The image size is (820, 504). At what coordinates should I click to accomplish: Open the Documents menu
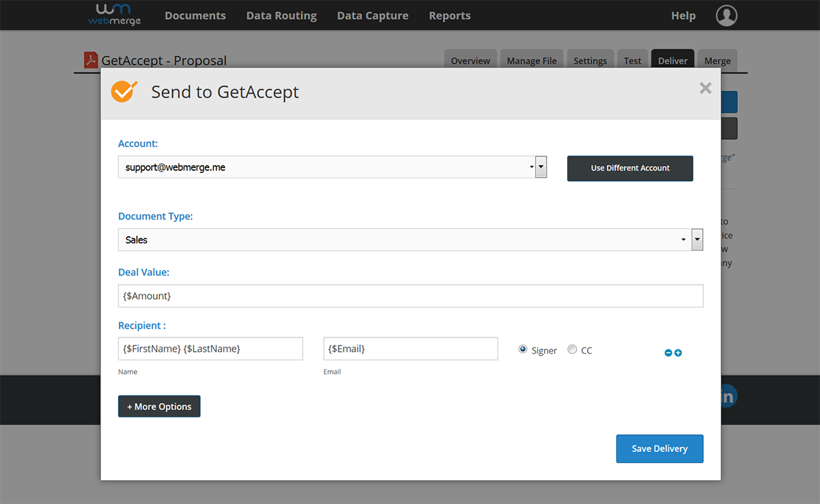tap(195, 16)
